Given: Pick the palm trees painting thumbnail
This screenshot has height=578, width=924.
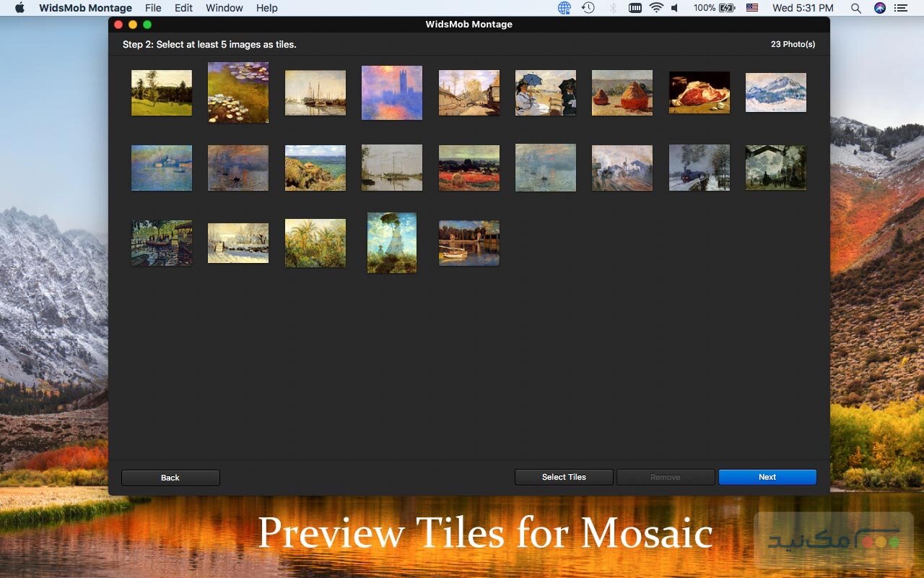Looking at the screenshot, I should pos(315,243).
